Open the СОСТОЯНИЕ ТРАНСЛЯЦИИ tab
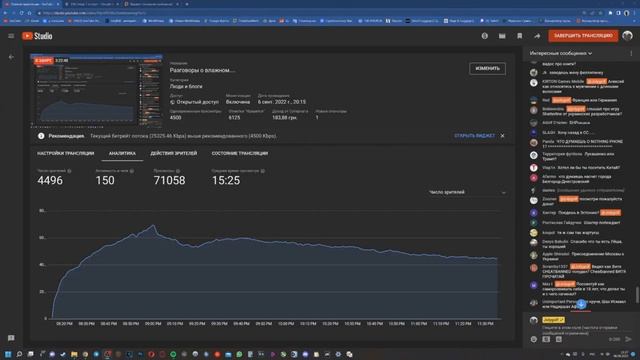Viewport: 640px width, 360px height. pyautogui.click(x=240, y=153)
